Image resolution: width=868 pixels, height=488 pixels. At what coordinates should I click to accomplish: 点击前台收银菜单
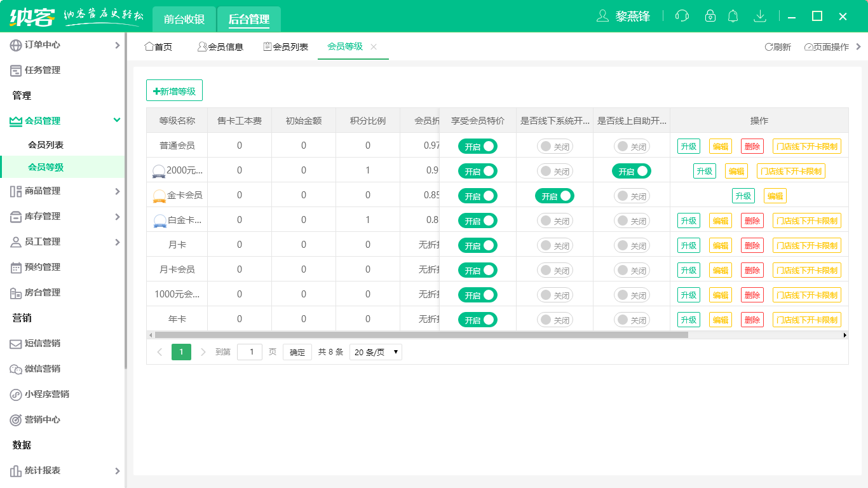click(184, 19)
